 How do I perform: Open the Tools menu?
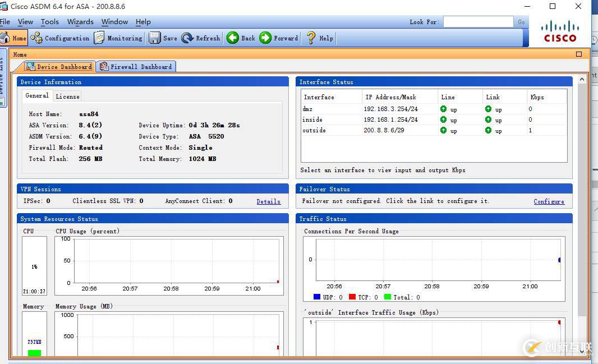[49, 22]
